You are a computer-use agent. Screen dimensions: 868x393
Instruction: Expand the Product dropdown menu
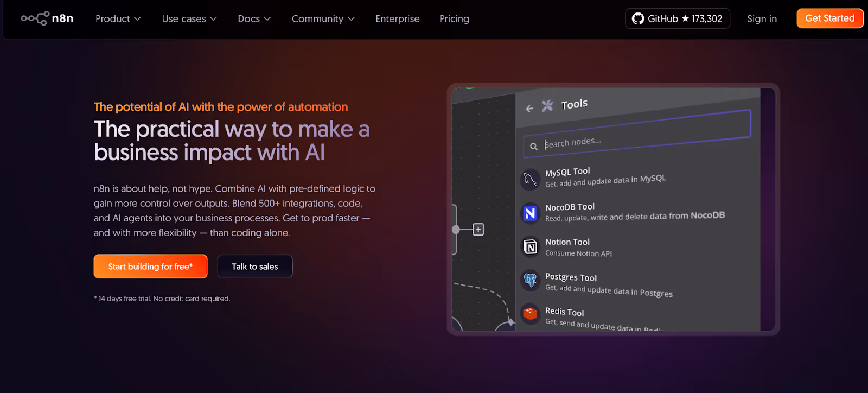pyautogui.click(x=118, y=19)
